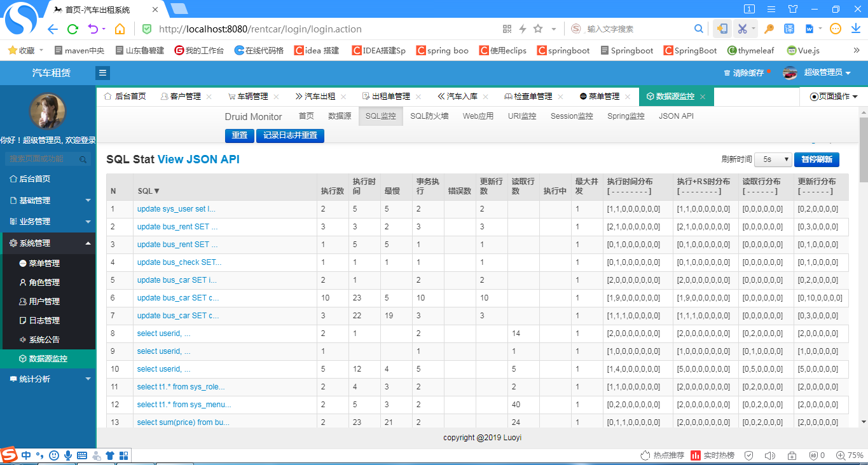Click the sidebar collapse hamburger button
This screenshot has height=465, width=868.
tap(103, 73)
